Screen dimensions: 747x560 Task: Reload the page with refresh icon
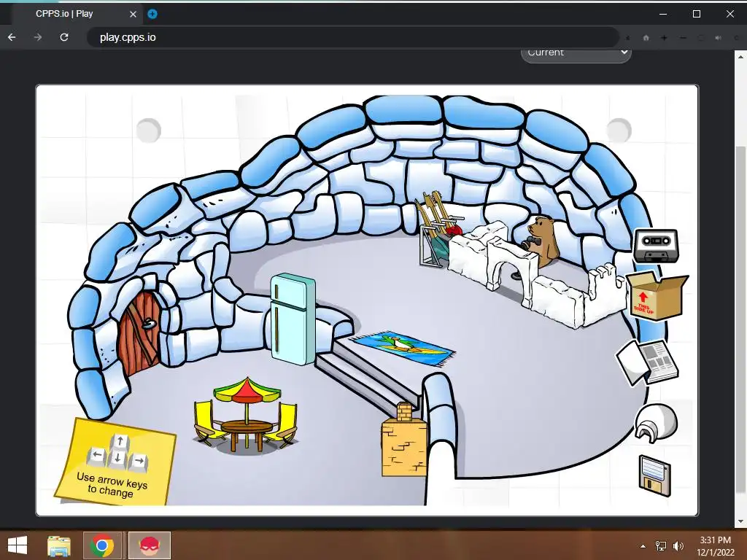[x=64, y=37]
